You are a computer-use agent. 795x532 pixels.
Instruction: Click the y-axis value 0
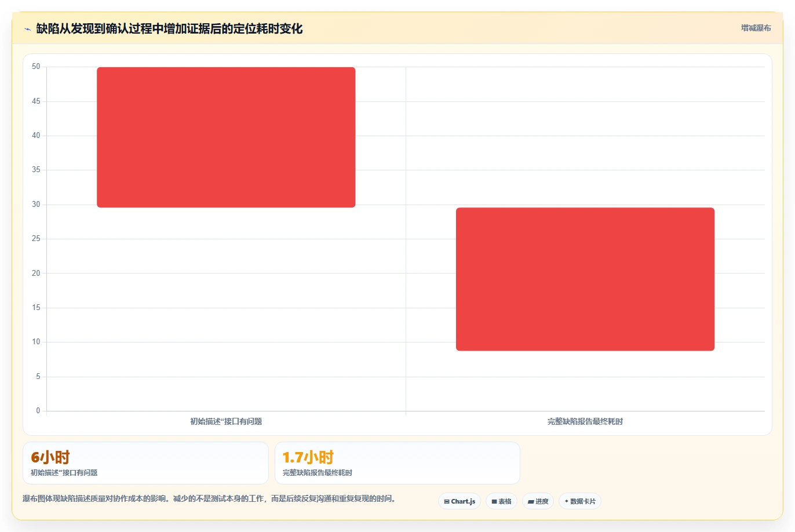tap(38, 411)
